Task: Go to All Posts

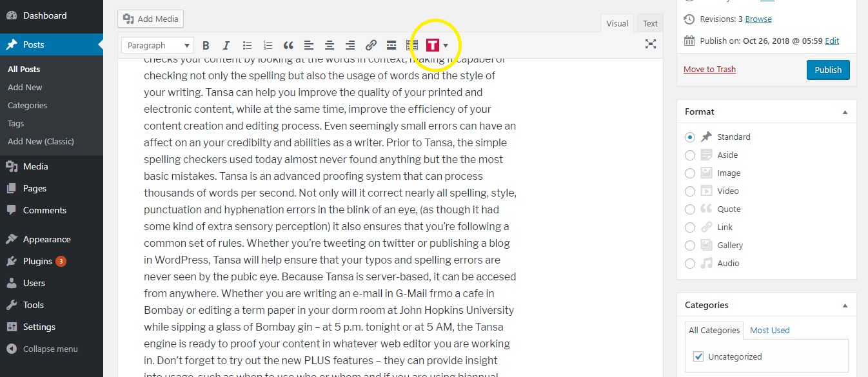Action: (24, 69)
